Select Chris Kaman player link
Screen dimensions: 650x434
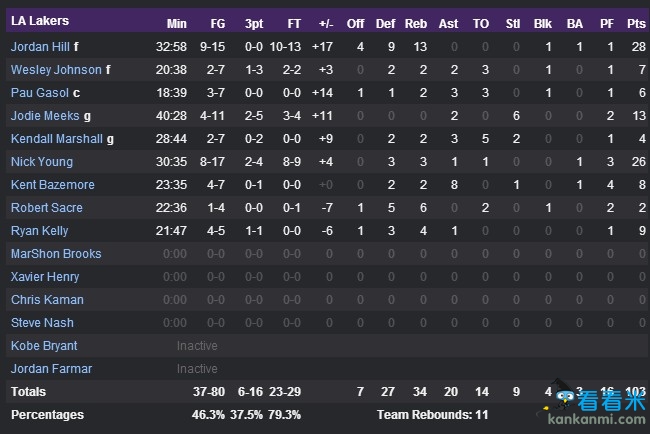point(47,300)
